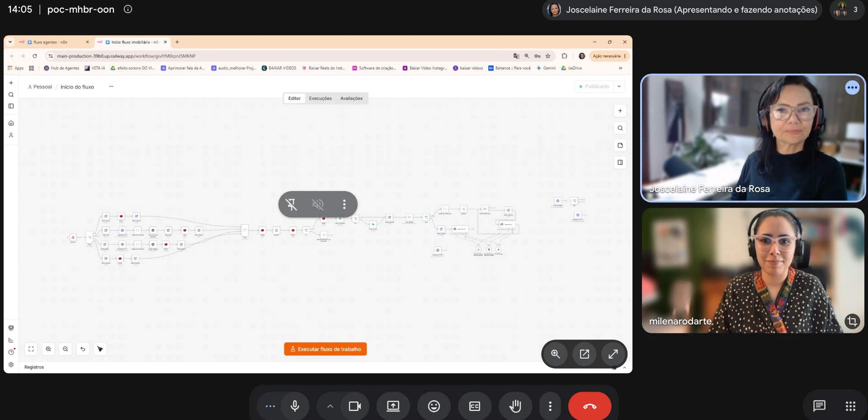The height and width of the screenshot is (420, 868).
Task: Expand the shared screen to fullscreen
Action: coord(613,354)
